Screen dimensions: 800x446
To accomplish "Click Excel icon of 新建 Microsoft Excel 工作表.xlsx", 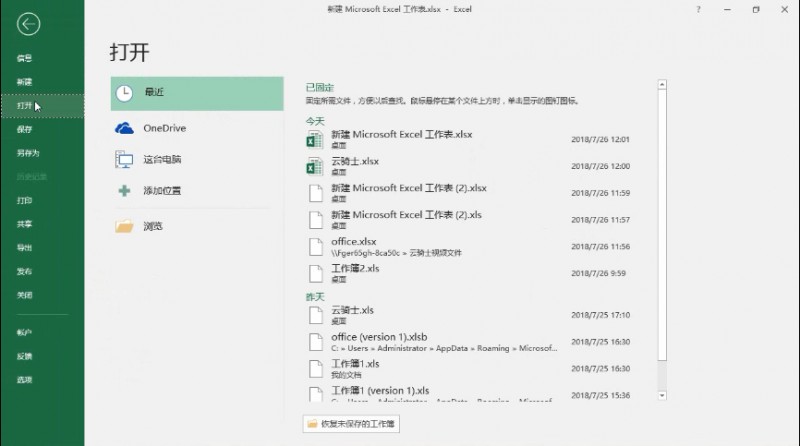I will (315, 139).
